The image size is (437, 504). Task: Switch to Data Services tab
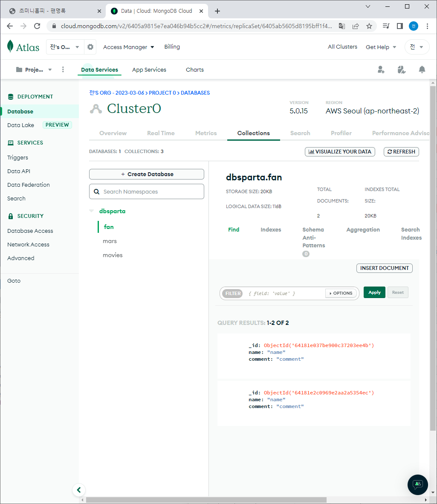(x=99, y=70)
